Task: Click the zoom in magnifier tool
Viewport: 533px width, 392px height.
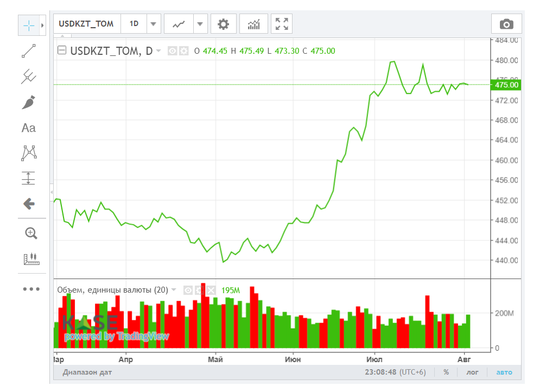Action: pyautogui.click(x=31, y=233)
